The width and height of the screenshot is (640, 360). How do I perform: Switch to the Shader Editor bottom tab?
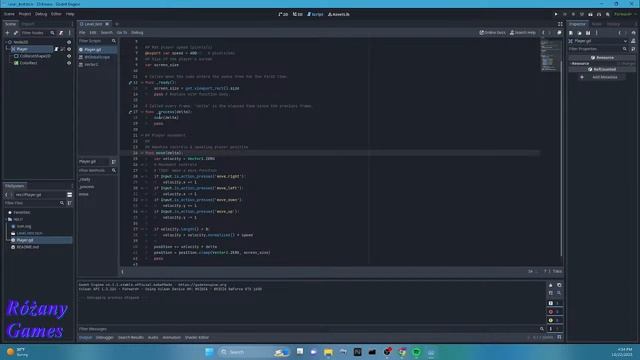coord(197,338)
